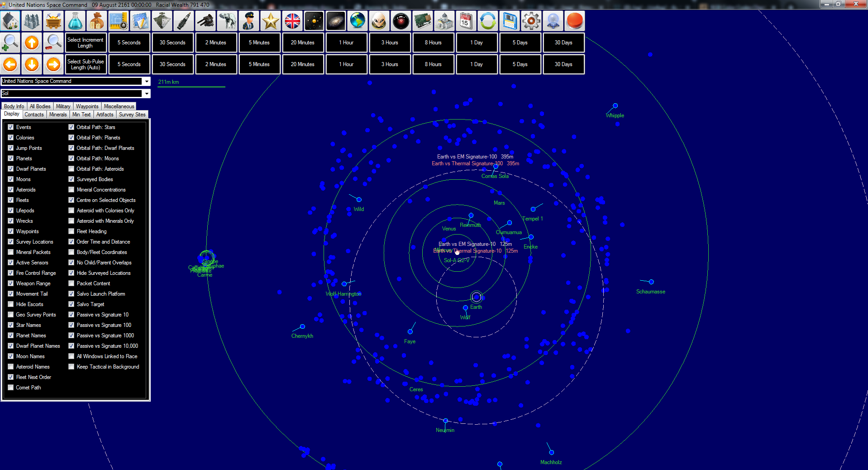Switch to the Body Info tab
Viewport: 868px width, 470px height.
[14, 106]
